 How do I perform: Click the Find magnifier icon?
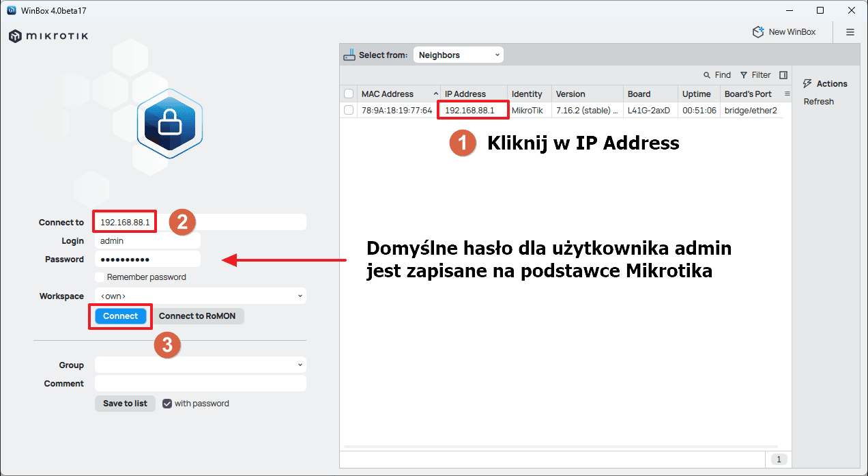tap(707, 75)
